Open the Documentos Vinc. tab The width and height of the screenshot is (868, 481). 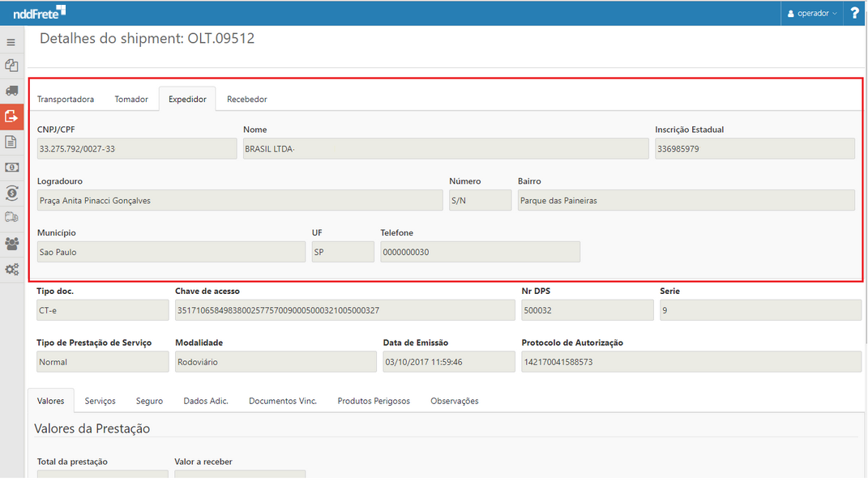click(282, 401)
